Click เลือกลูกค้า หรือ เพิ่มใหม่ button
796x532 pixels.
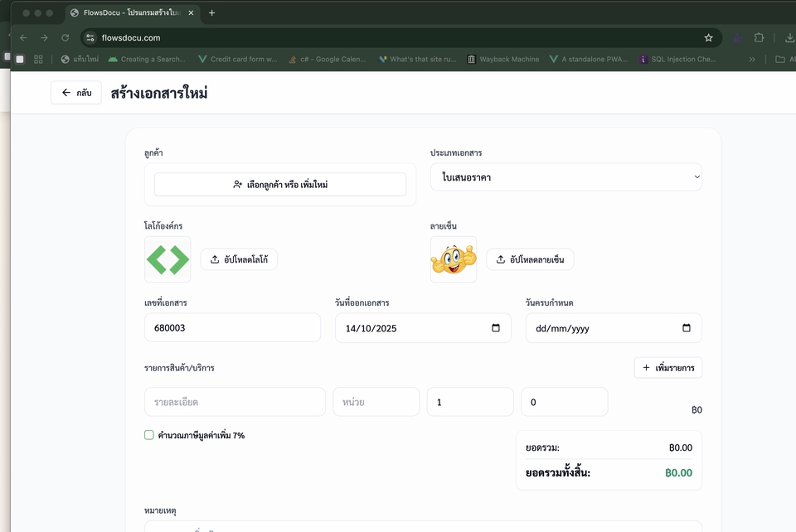pyautogui.click(x=280, y=185)
